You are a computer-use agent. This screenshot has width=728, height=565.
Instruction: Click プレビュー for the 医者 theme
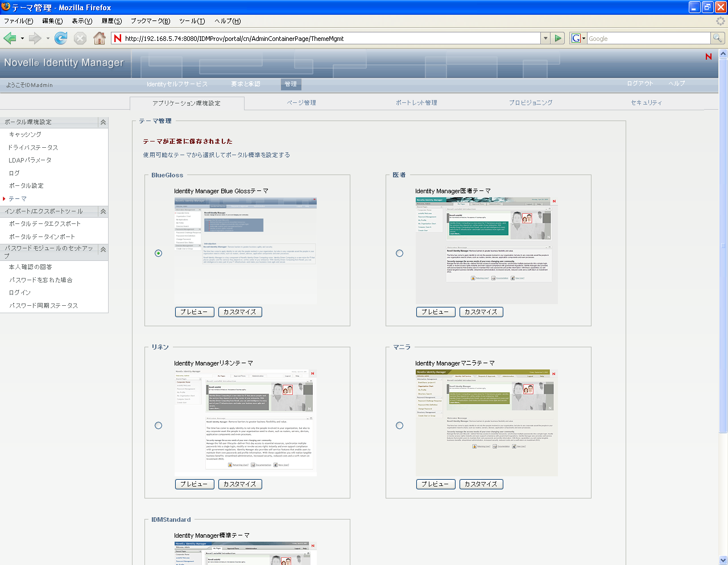click(436, 312)
